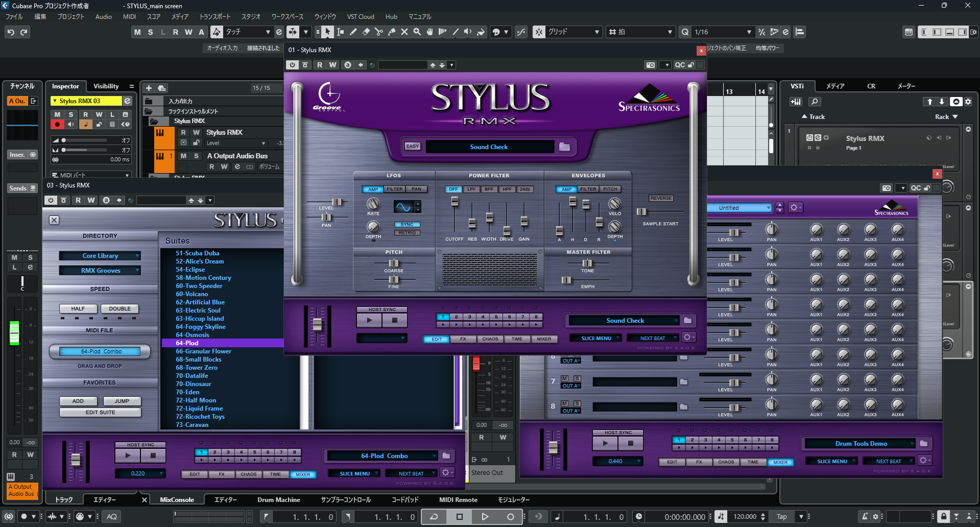Click HALF speed button
Image resolution: width=980 pixels, height=527 pixels.
78,308
